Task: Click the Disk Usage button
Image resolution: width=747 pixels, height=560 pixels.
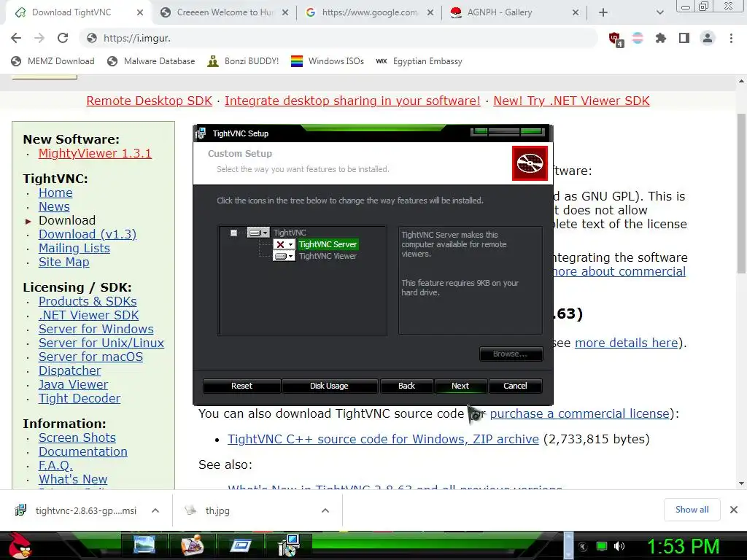Action: [x=329, y=386]
